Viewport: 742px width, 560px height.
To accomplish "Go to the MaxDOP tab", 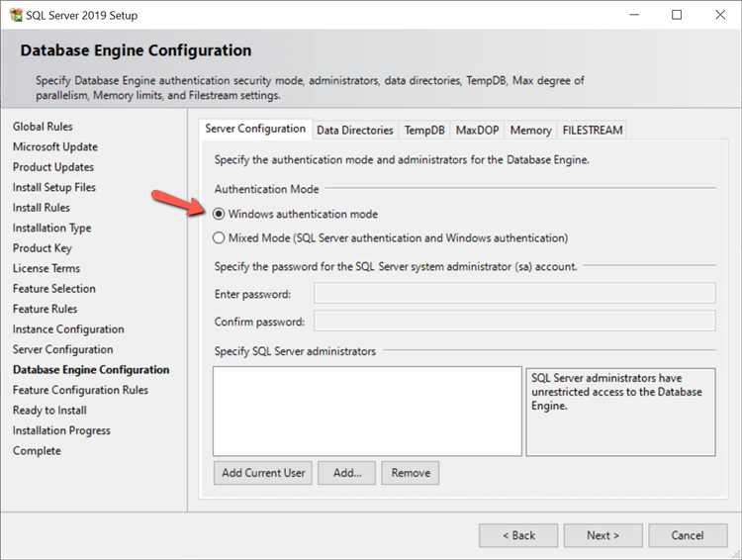I will 477,130.
